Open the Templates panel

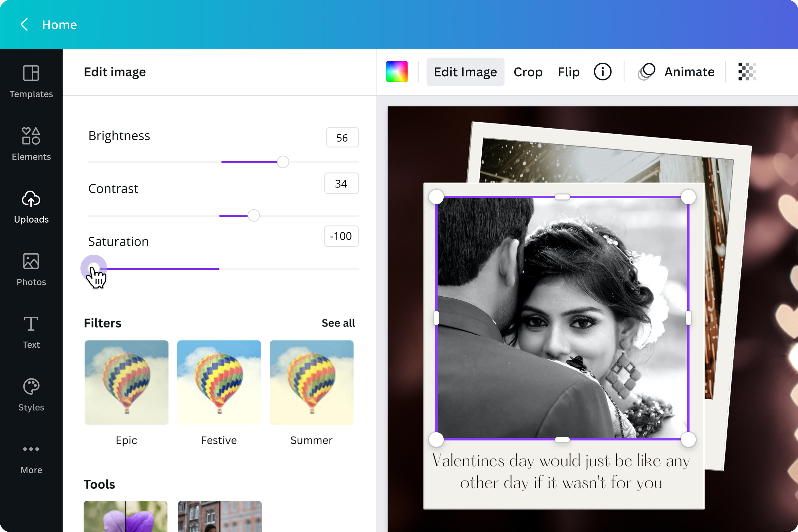(31, 80)
